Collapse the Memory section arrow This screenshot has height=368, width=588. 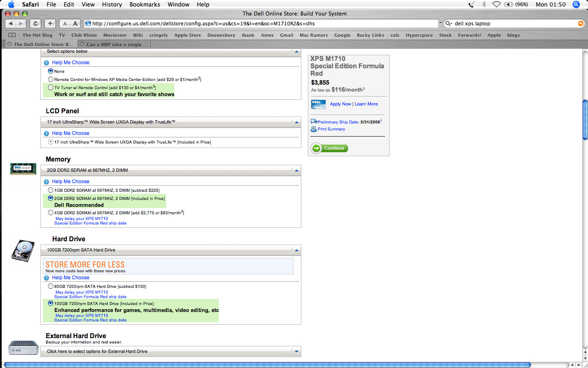point(297,171)
